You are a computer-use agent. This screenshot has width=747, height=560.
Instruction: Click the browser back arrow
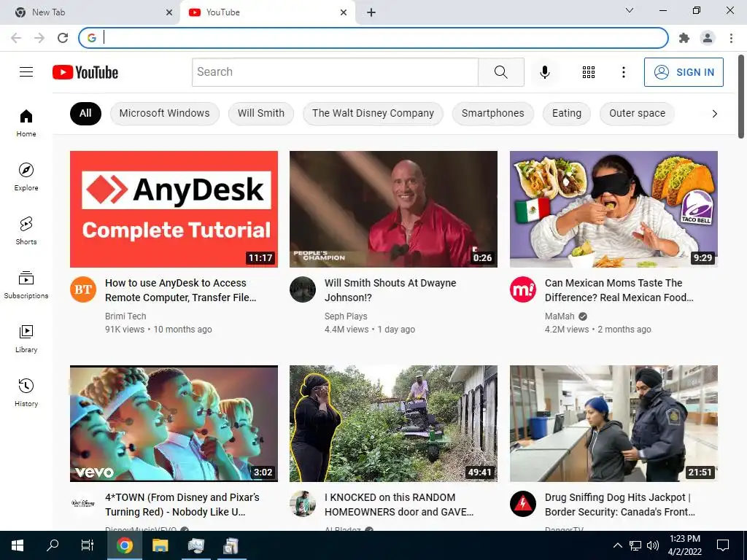[16, 38]
